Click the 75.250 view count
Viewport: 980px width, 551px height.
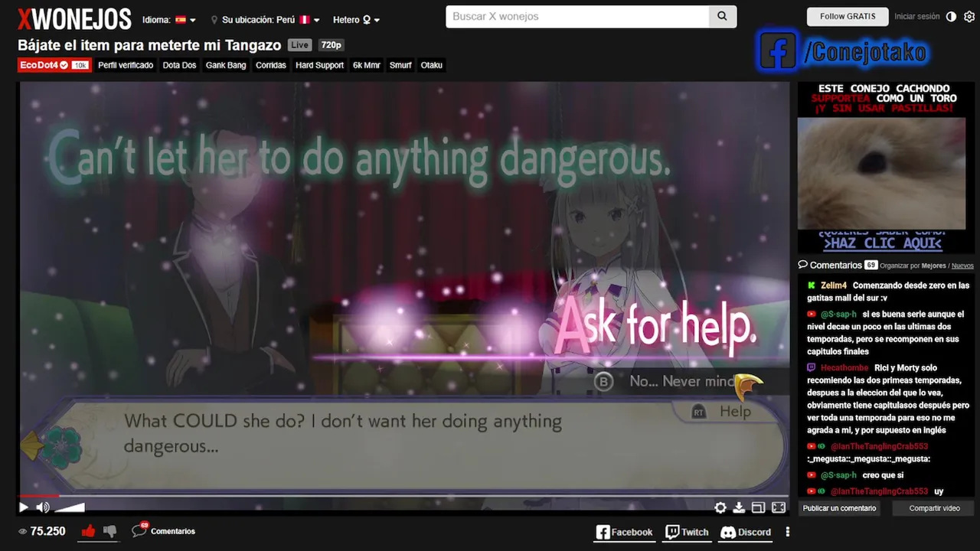click(x=47, y=531)
